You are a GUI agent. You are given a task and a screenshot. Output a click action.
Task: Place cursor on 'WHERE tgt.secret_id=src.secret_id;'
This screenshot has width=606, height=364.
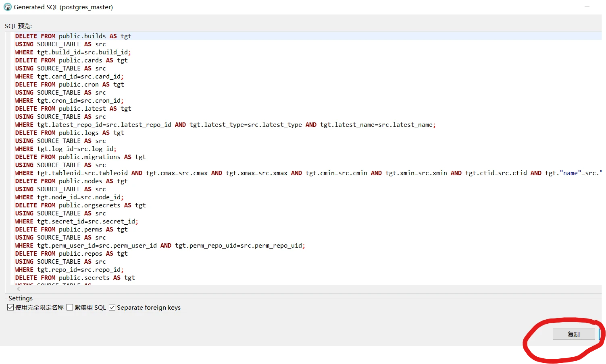[77, 221]
